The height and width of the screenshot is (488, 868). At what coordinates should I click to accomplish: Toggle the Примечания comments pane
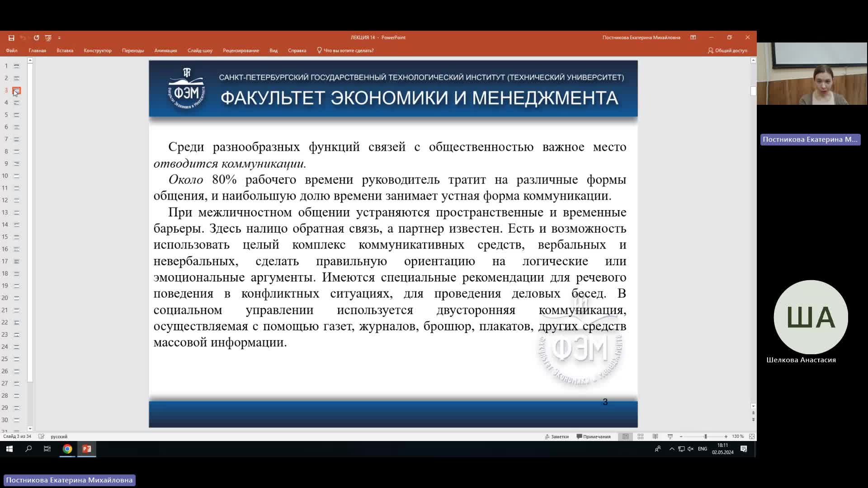(x=594, y=436)
